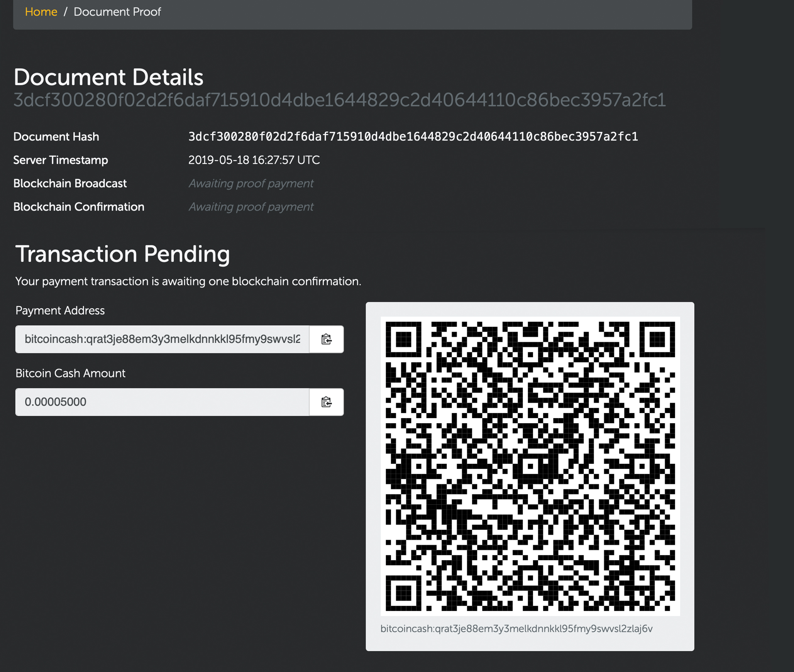The height and width of the screenshot is (672, 794).
Task: Click the clipboard icon for BCH amount
Action: click(x=326, y=401)
